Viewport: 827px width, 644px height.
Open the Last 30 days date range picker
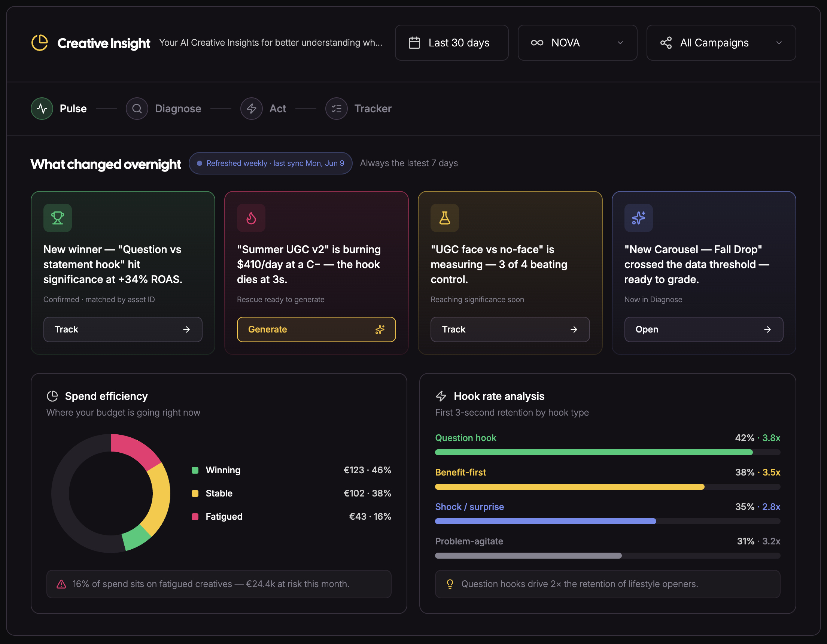[x=451, y=43]
